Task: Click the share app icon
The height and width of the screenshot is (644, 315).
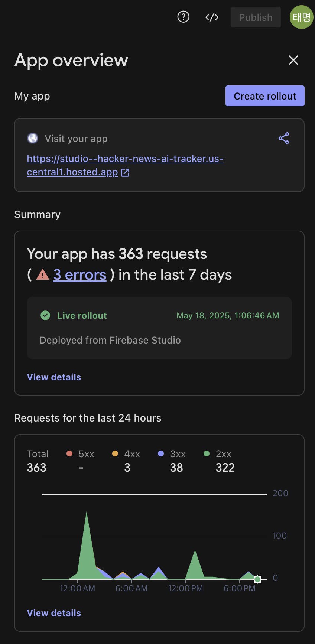Action: point(284,138)
